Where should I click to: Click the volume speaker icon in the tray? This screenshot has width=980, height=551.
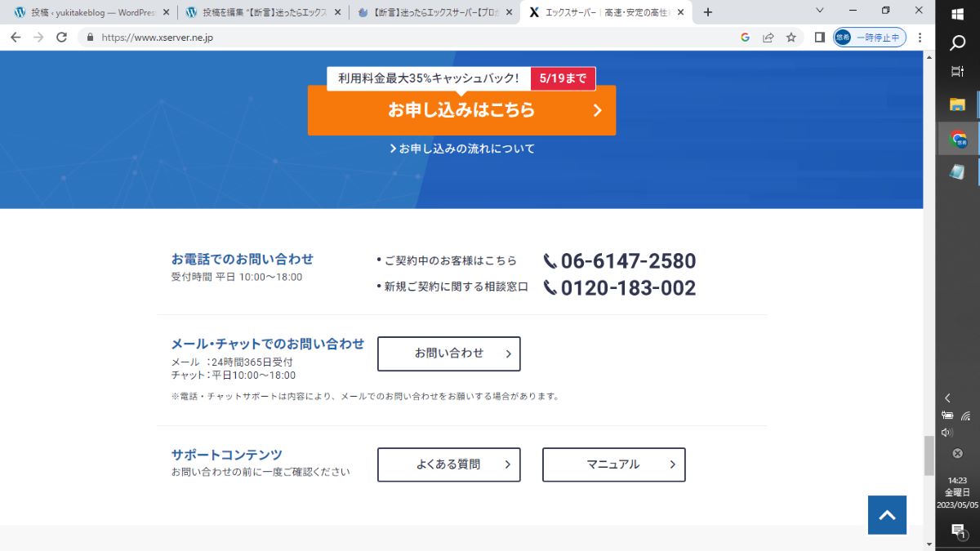pyautogui.click(x=947, y=433)
